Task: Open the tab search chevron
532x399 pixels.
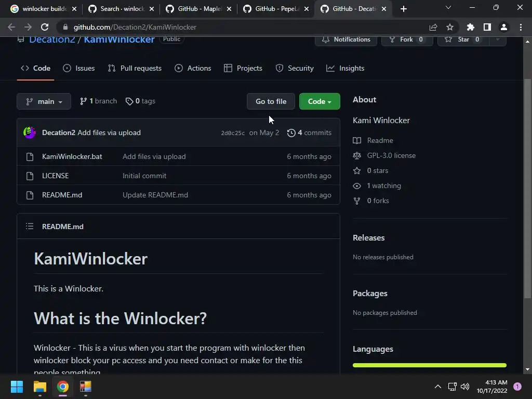Action: pyautogui.click(x=448, y=7)
